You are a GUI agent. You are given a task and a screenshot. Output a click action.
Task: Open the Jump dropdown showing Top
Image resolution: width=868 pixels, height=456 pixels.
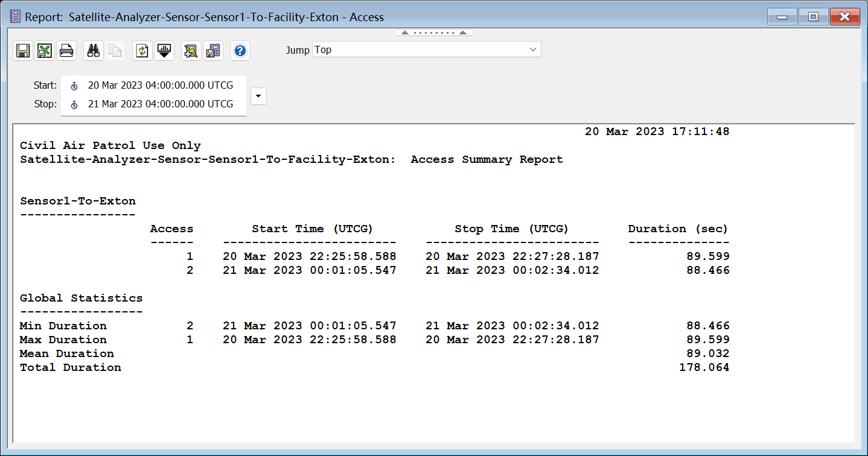pyautogui.click(x=426, y=49)
